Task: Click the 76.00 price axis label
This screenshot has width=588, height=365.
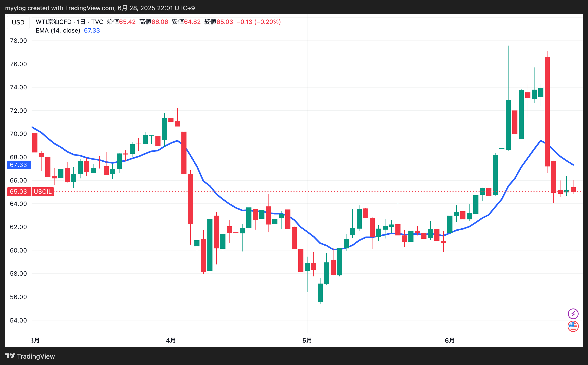Action: tap(18, 64)
